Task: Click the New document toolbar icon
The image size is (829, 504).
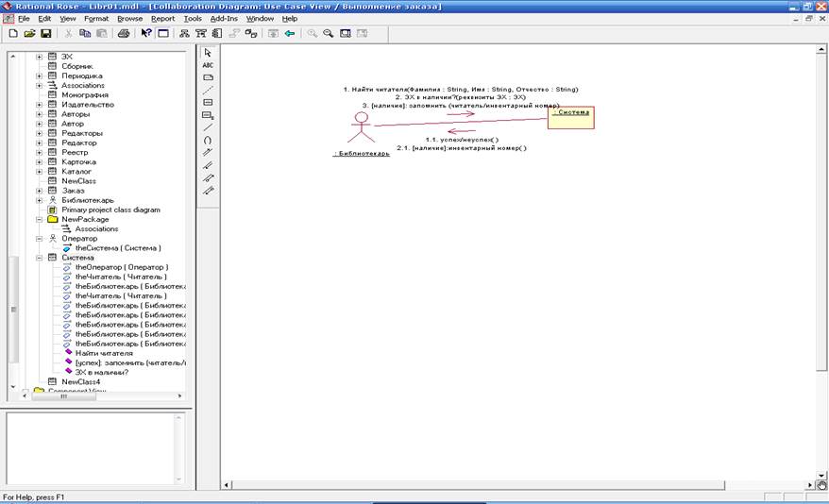Action: pyautogui.click(x=13, y=33)
